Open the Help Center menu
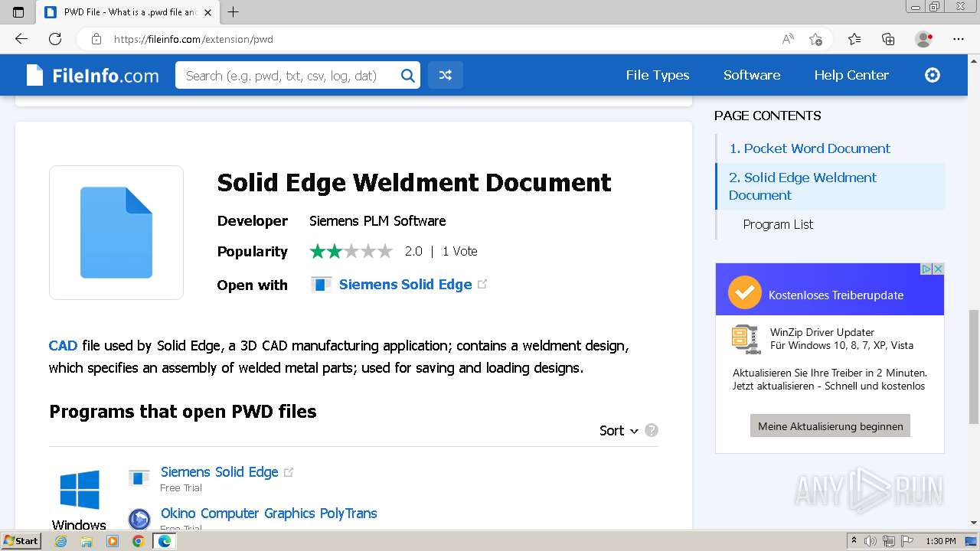Image resolution: width=980 pixels, height=551 pixels. click(x=851, y=75)
